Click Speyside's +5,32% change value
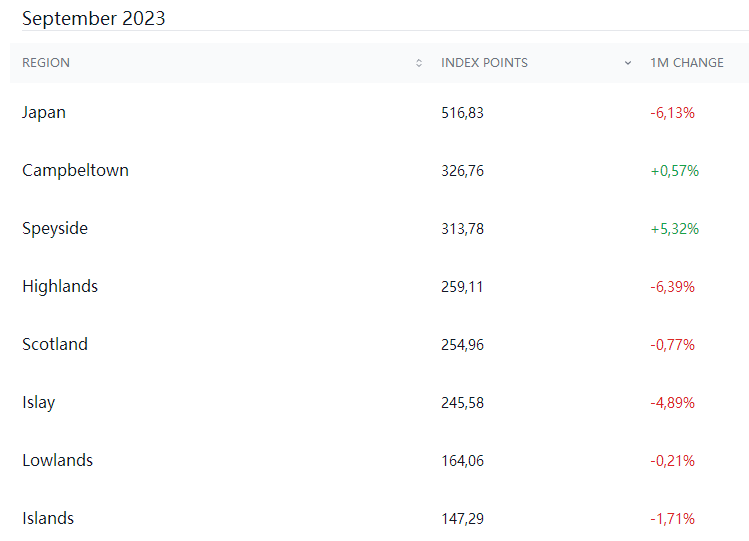Screen dimensions: 749x541 674,229
